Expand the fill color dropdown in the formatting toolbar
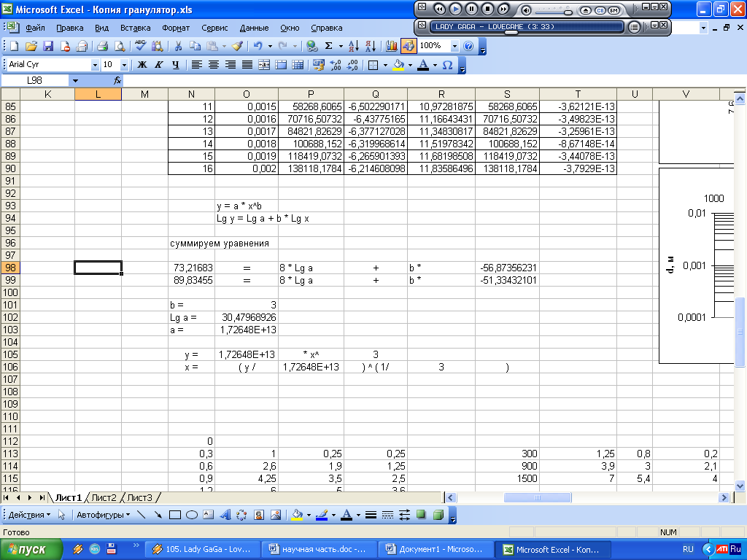The height and width of the screenshot is (560, 747). click(410, 65)
